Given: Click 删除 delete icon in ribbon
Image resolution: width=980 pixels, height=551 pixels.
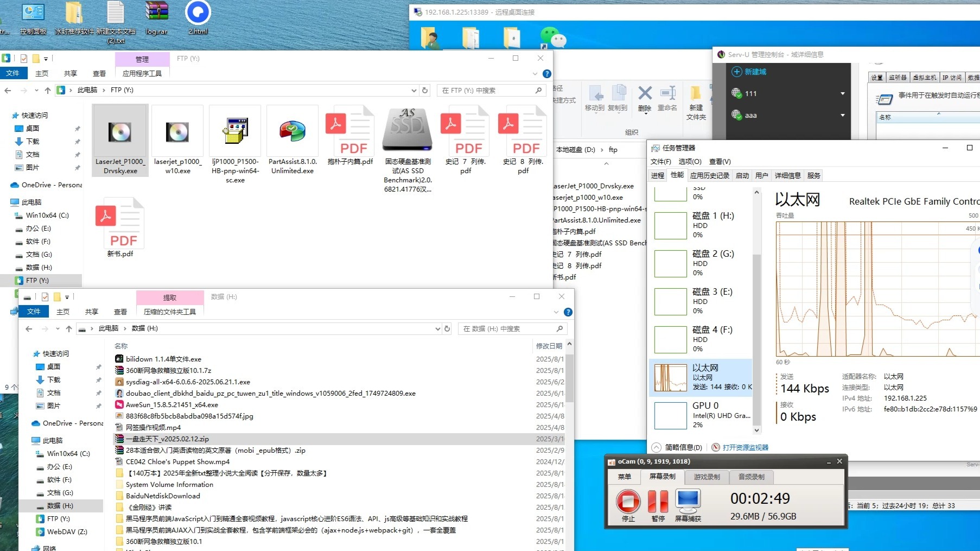Looking at the screenshot, I should 645,93.
